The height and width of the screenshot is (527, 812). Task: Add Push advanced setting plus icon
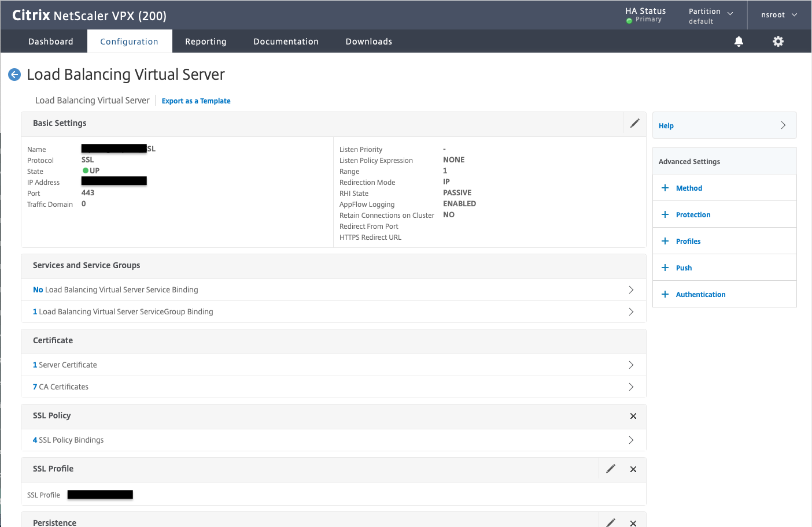(665, 268)
